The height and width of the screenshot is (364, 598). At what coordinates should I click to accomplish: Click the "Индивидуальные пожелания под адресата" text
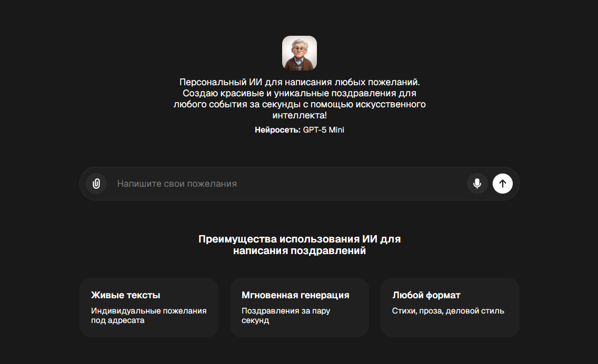pos(149,316)
